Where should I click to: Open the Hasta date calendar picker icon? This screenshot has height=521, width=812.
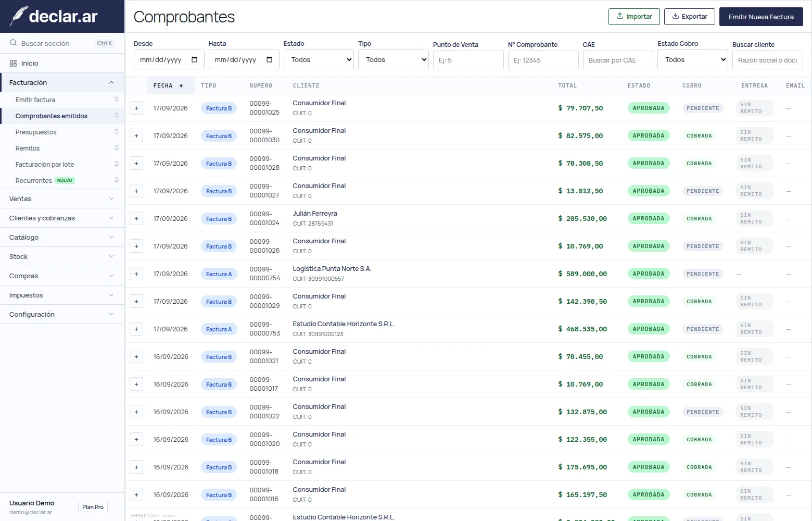270,59
